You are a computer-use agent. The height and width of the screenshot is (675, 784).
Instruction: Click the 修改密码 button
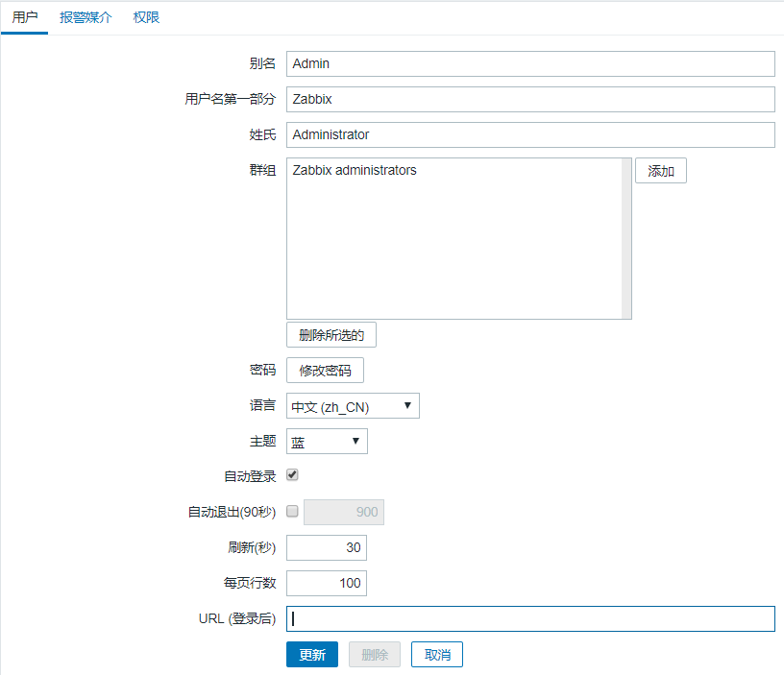[x=325, y=371]
